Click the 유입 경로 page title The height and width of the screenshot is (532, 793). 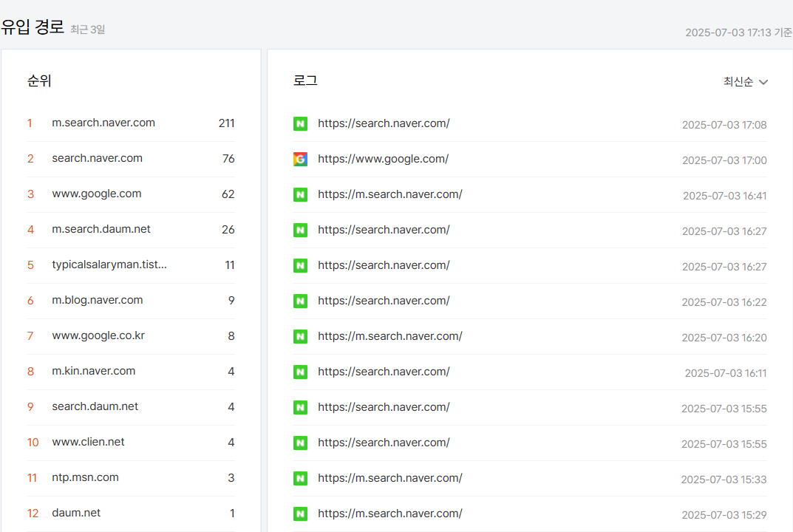pos(33,27)
